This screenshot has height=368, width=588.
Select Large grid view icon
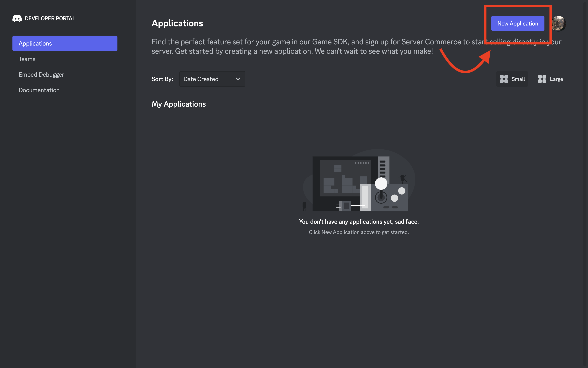point(542,79)
